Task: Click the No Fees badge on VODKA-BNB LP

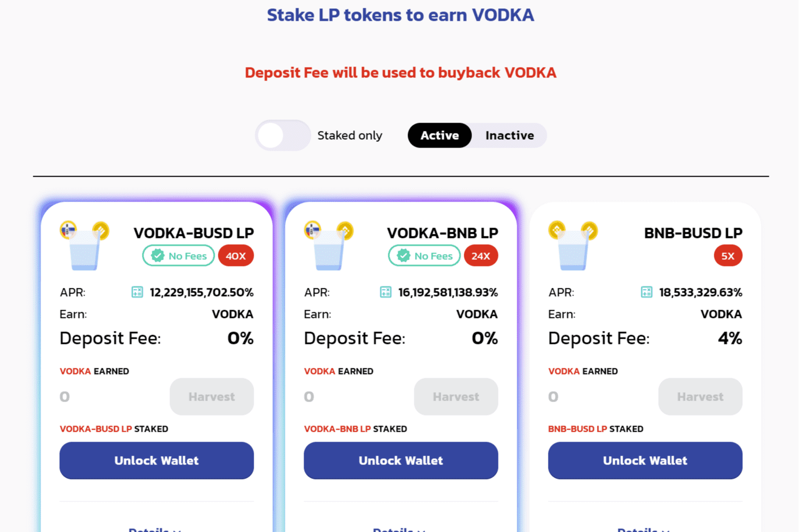Action: [424, 255]
